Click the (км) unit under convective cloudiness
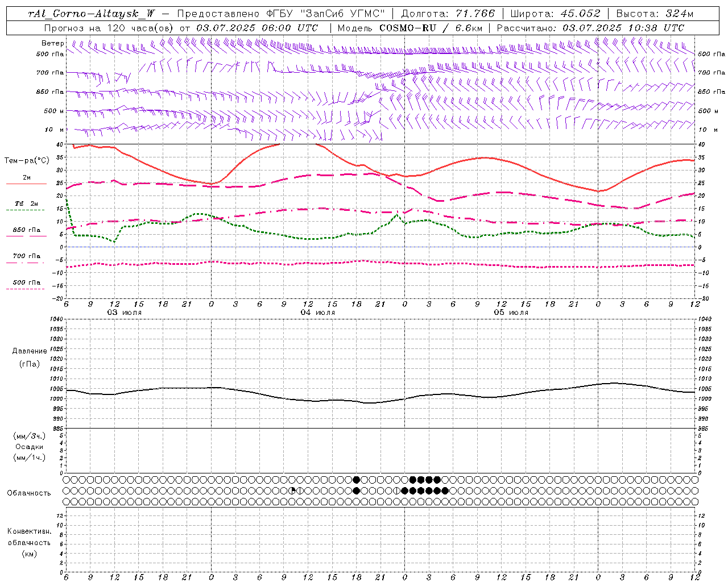The height and width of the screenshot is (582, 728). pyautogui.click(x=30, y=554)
